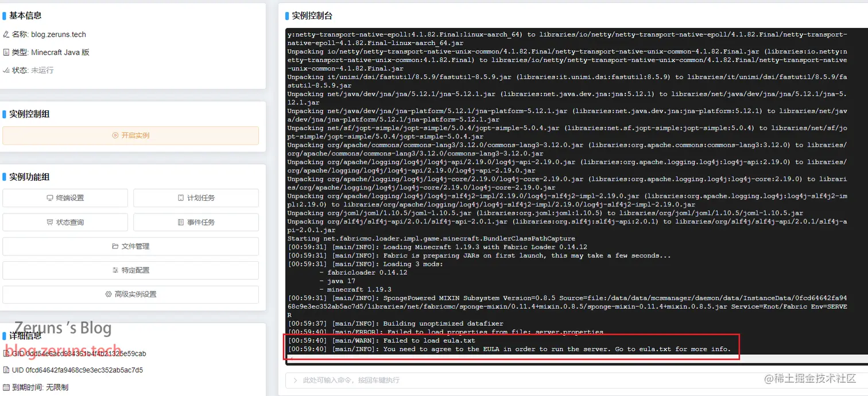Screen dimensions: 868x396
Task: Focus the console command input field
Action: tap(576, 380)
